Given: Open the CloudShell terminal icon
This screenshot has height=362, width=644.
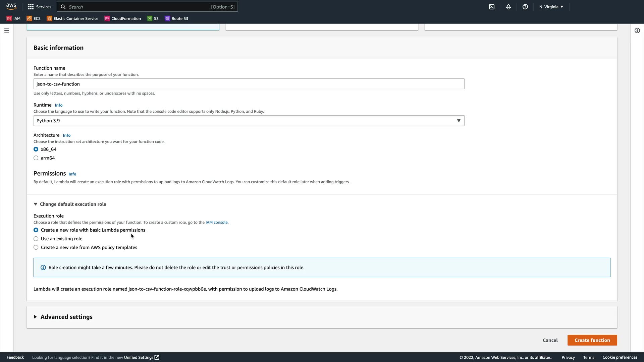Looking at the screenshot, I should pyautogui.click(x=492, y=7).
